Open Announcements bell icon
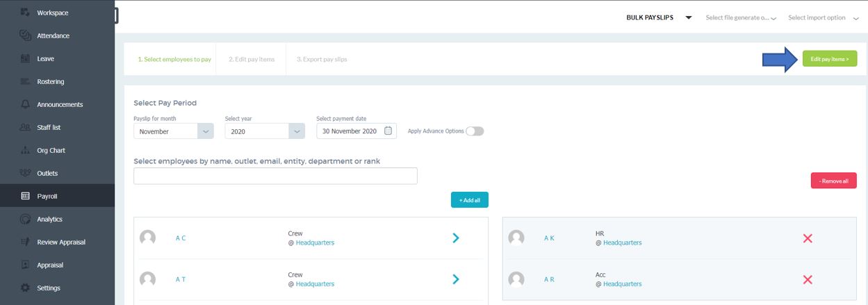This screenshot has height=305, width=868. pos(25,104)
